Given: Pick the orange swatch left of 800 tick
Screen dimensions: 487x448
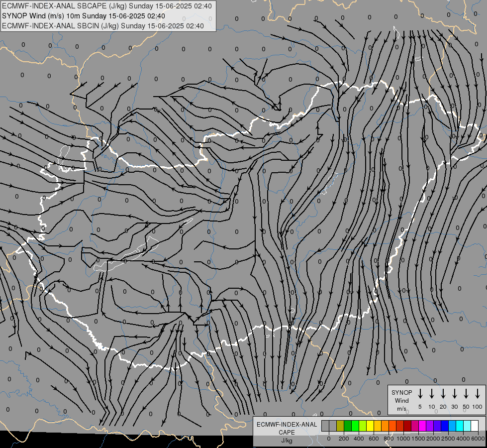Looking at the screenshot, I should [385, 426].
